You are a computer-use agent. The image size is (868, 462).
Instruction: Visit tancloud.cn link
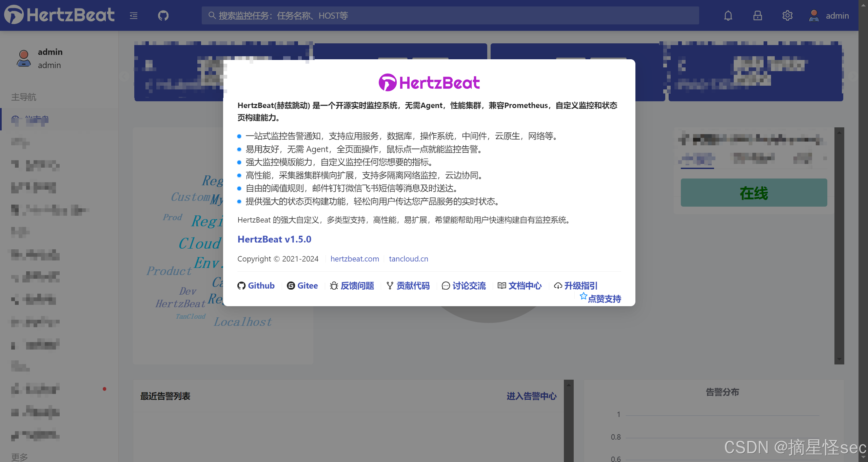pyautogui.click(x=408, y=259)
